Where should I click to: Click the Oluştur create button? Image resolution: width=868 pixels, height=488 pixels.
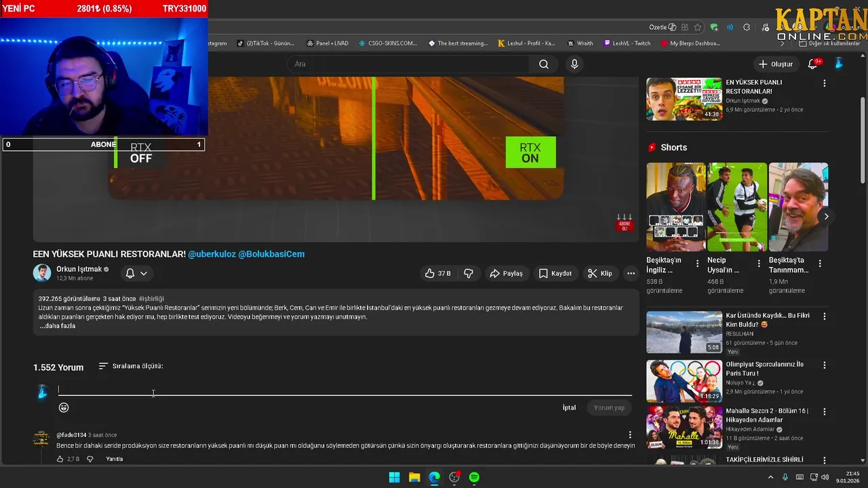[775, 64]
